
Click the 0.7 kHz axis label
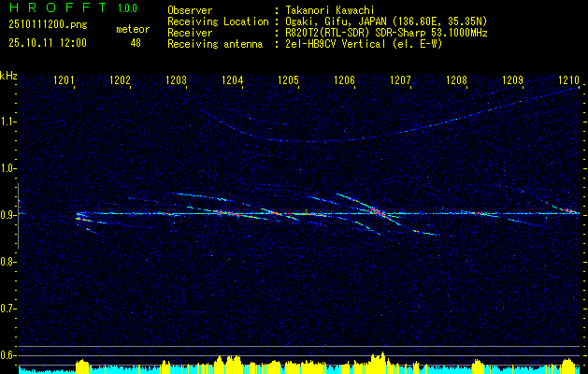coord(7,309)
